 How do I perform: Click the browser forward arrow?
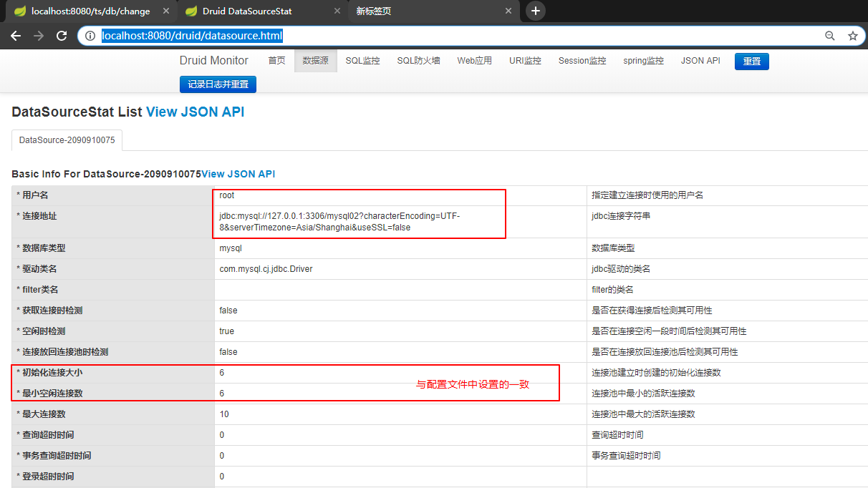coord(39,36)
